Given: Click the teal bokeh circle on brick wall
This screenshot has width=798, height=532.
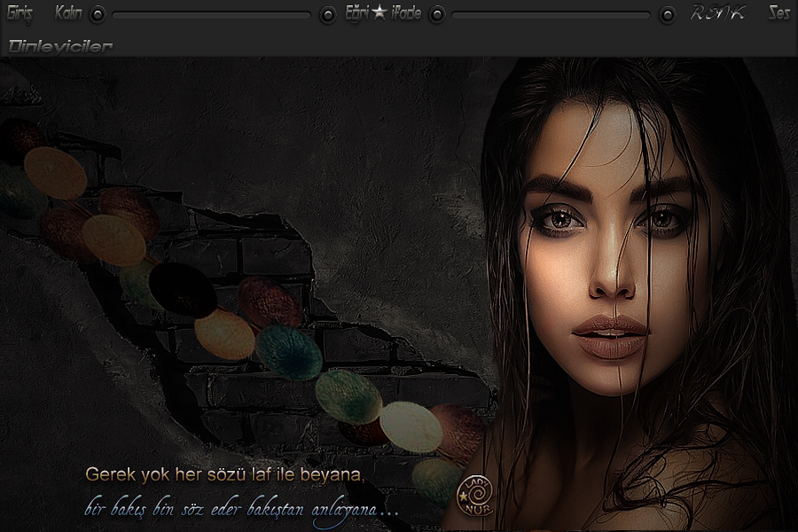Looking at the screenshot, I should 288,351.
